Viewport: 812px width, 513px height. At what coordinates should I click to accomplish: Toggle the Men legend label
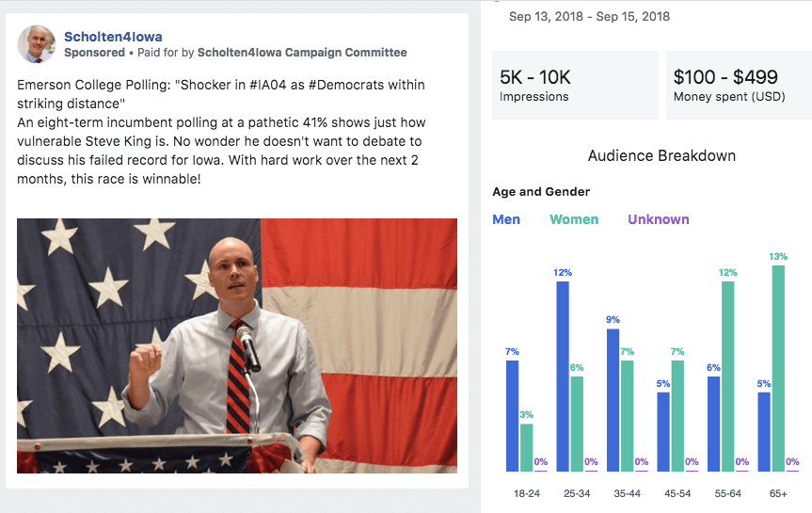pyautogui.click(x=506, y=219)
